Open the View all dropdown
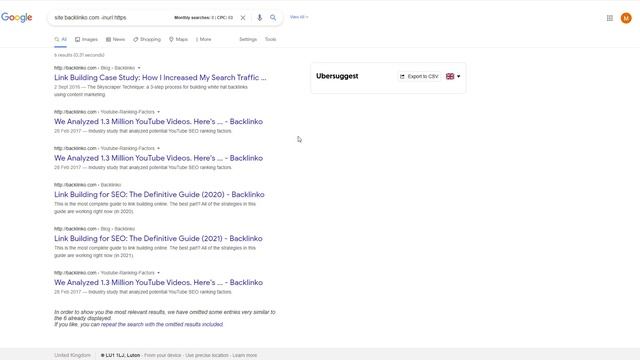640x360 pixels. point(299,17)
